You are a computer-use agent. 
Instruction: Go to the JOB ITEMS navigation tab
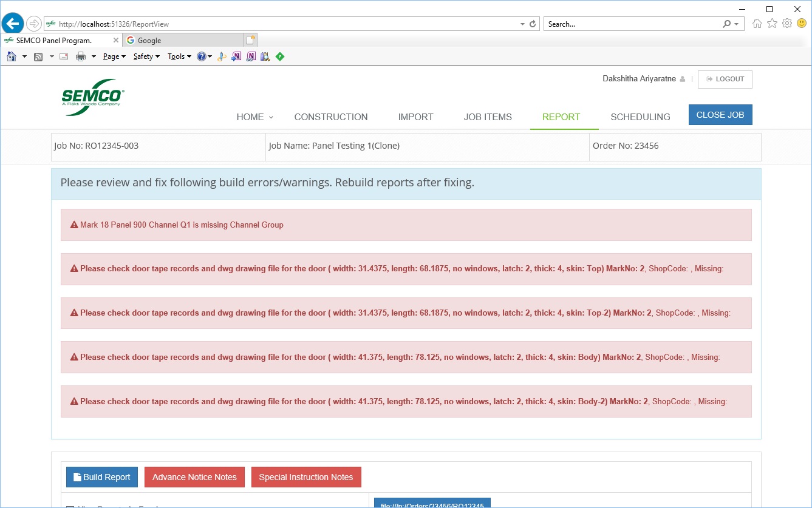487,117
